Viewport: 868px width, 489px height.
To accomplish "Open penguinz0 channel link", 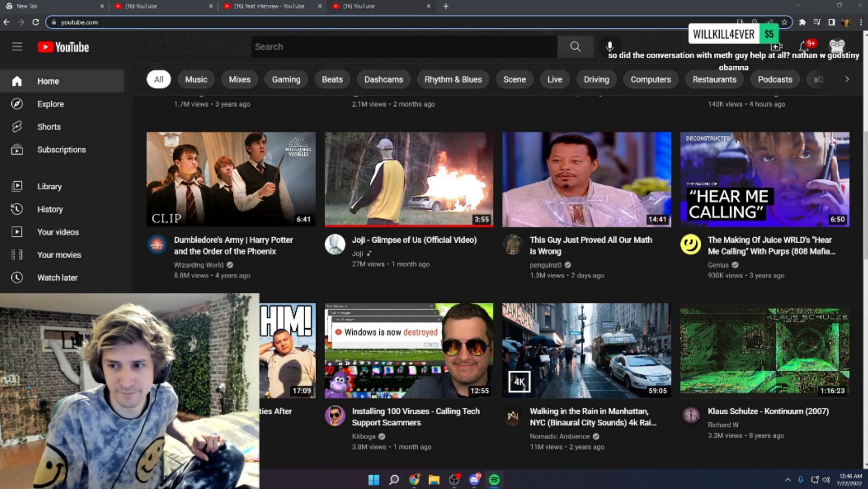I will tap(545, 265).
